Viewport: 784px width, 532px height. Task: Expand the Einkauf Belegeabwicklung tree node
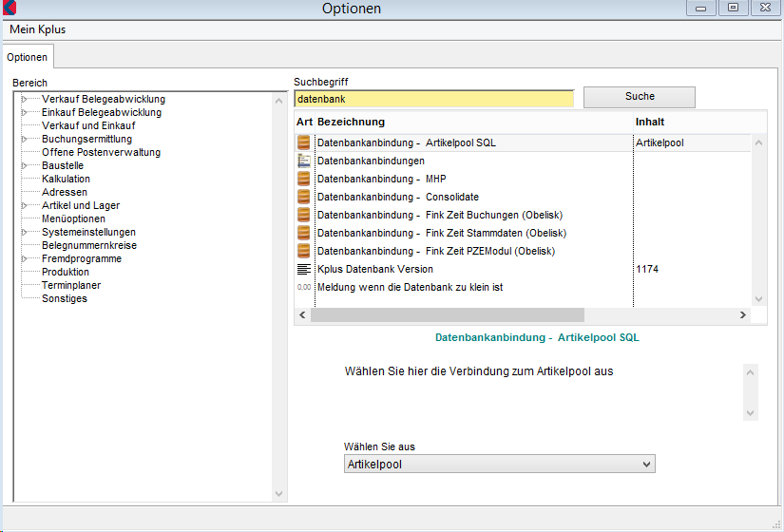tap(24, 112)
